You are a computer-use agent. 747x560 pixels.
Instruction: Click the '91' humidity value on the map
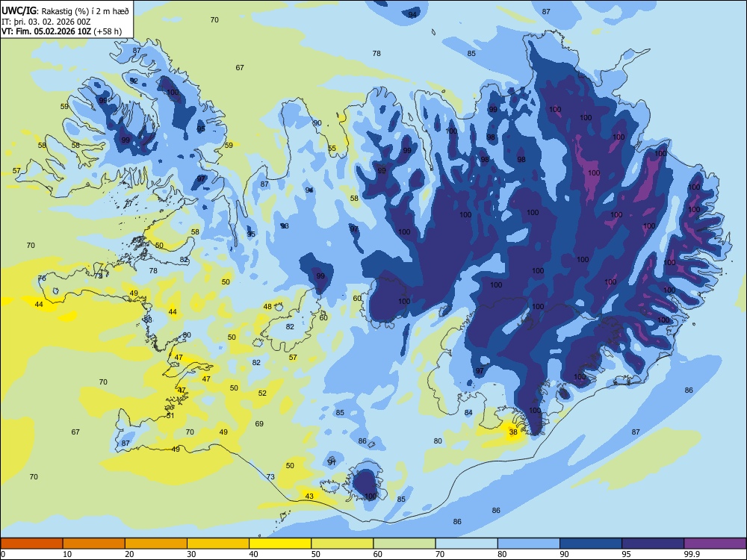pyautogui.click(x=332, y=462)
